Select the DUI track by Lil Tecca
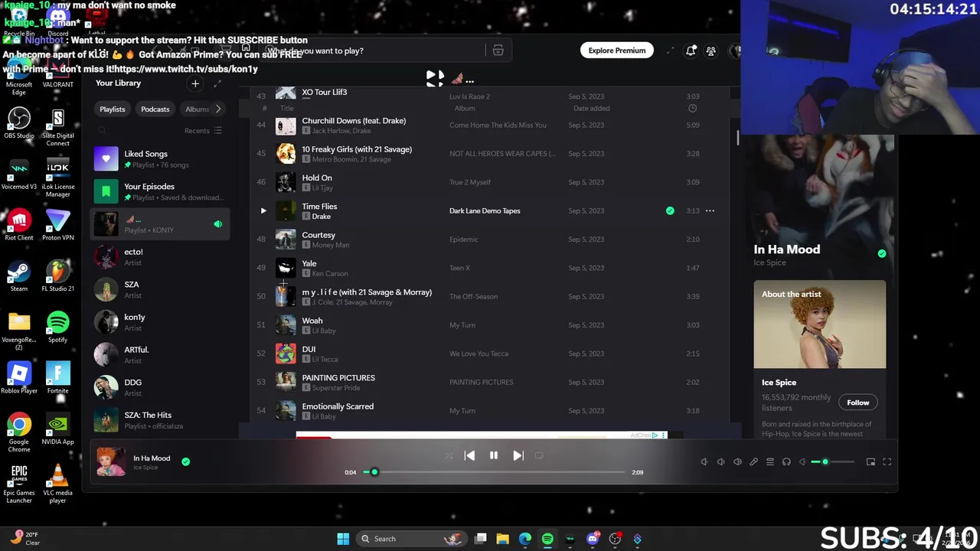The height and width of the screenshot is (551, 980). tap(490, 354)
